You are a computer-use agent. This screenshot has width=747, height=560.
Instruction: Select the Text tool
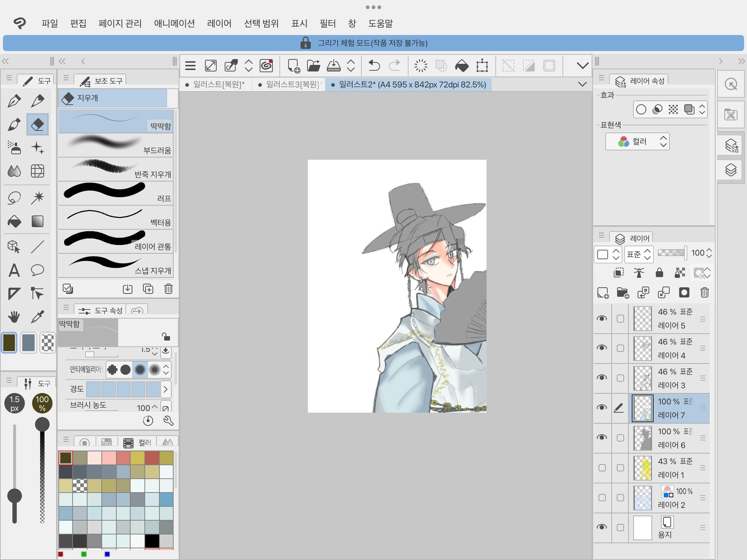coord(14,270)
